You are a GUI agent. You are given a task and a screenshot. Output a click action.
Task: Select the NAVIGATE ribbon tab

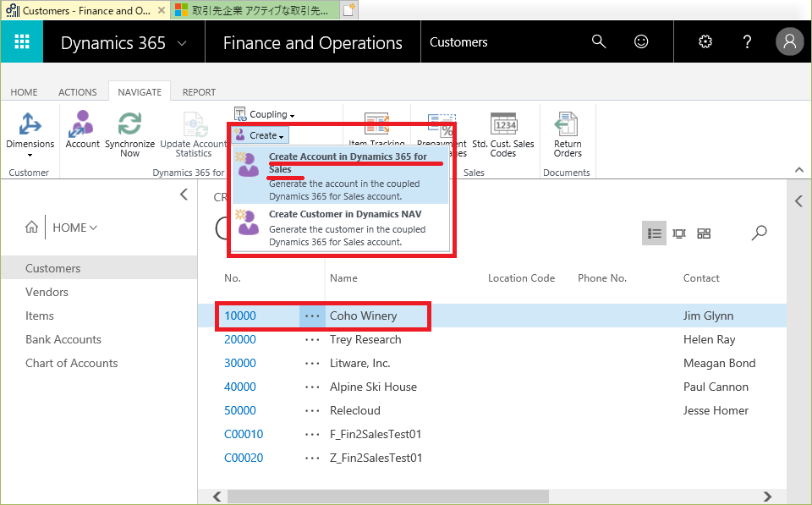click(140, 92)
